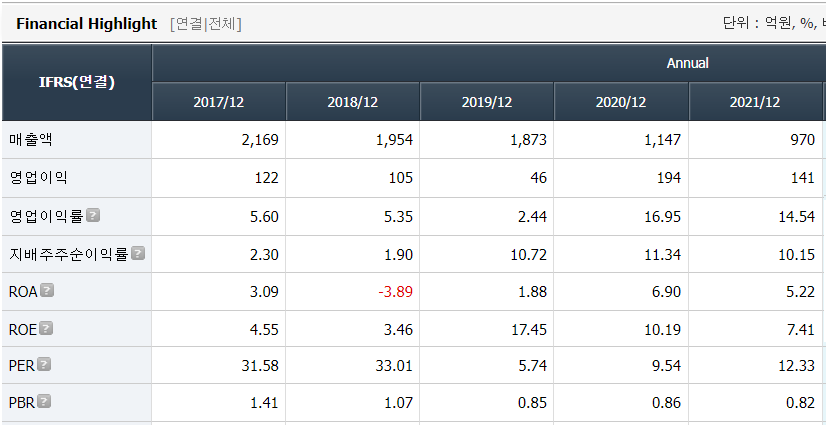Click the 970 revenue value
829x425 pixels.
[x=803, y=140]
